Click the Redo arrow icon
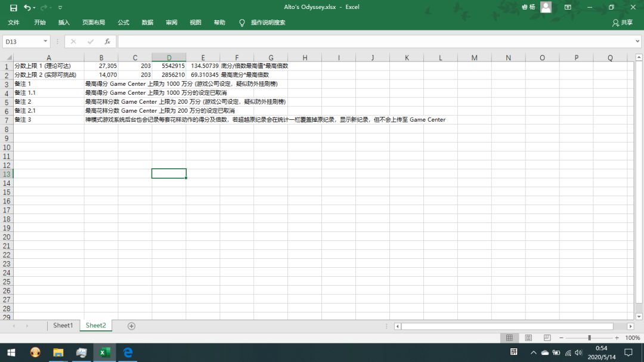This screenshot has height=362, width=644. click(44, 7)
